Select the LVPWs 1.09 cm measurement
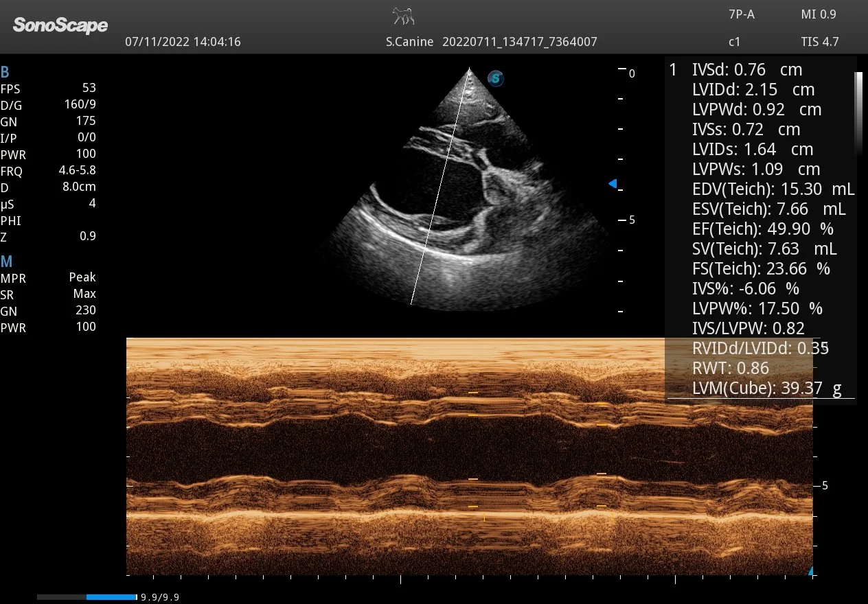This screenshot has height=604, width=868. point(756,170)
